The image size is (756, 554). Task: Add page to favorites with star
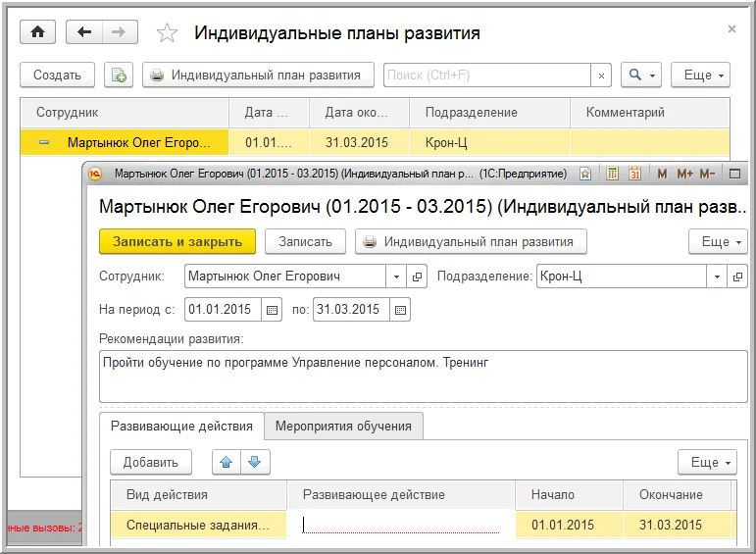(168, 33)
